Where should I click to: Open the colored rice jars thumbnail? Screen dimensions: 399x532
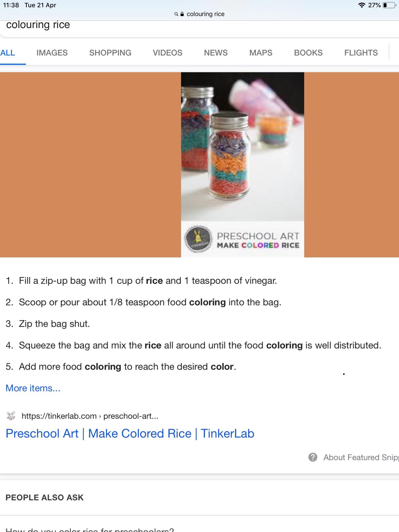tap(242, 165)
